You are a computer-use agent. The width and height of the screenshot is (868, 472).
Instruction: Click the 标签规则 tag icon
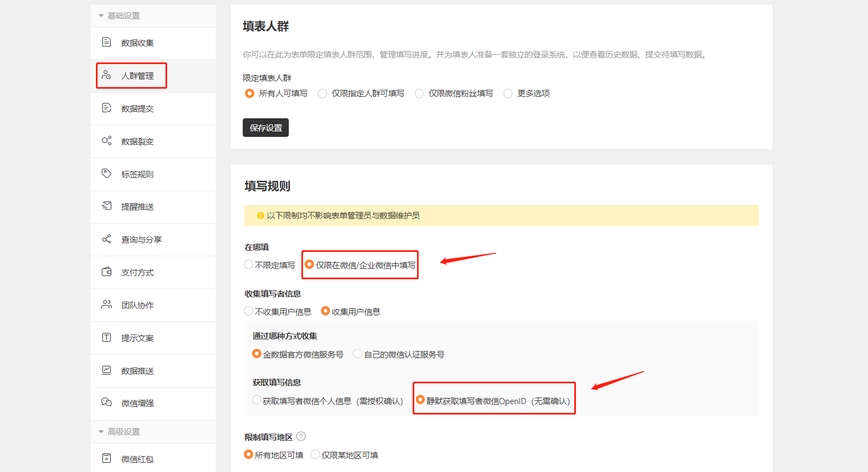pos(107,174)
